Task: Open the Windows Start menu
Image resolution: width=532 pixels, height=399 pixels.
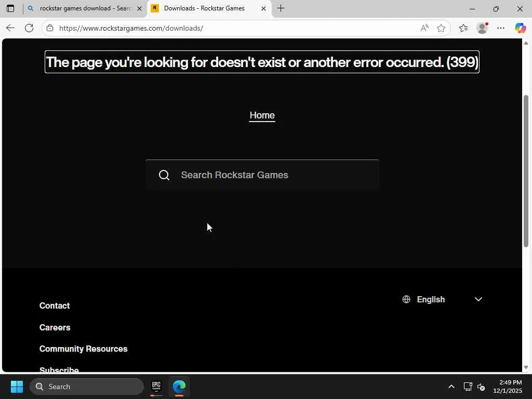Action: click(17, 387)
